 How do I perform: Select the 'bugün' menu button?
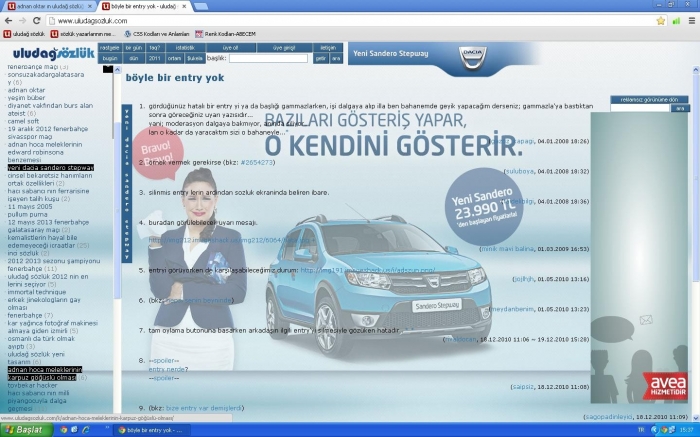pos(110,58)
